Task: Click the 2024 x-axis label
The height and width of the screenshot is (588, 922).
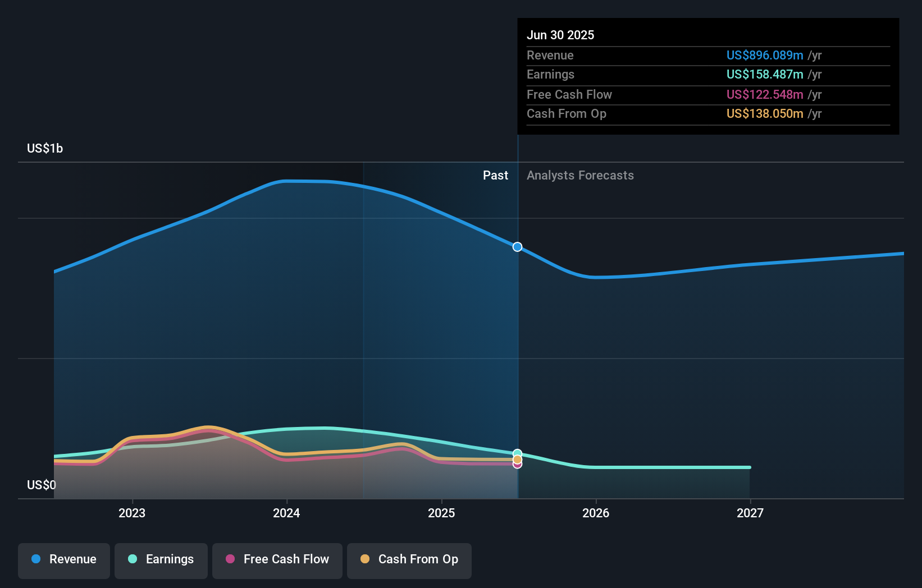Action: (x=286, y=513)
